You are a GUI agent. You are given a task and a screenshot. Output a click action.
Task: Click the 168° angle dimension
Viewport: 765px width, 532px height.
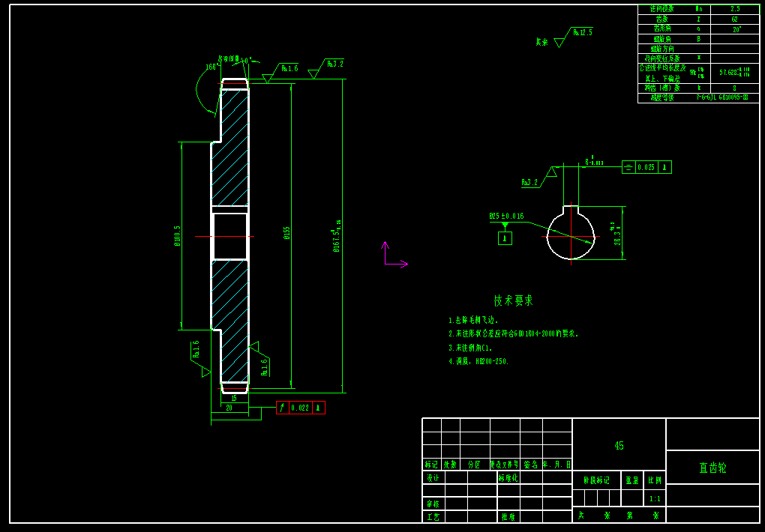(211, 67)
